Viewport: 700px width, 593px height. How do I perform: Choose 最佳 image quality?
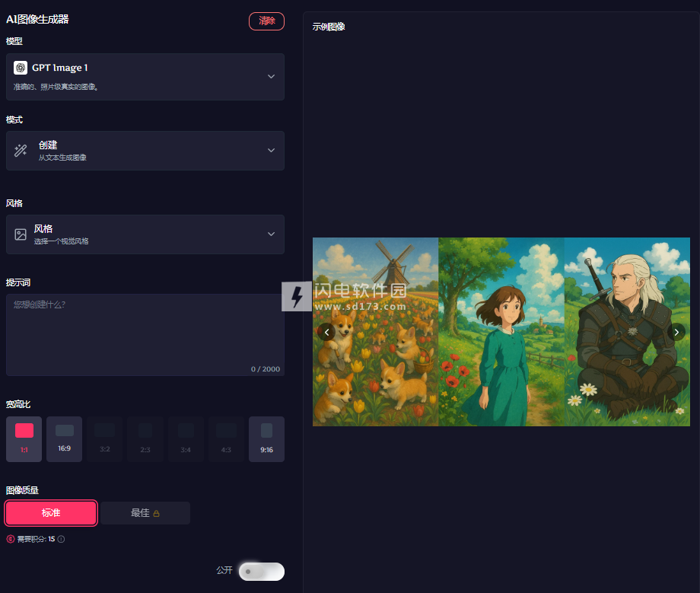point(145,513)
